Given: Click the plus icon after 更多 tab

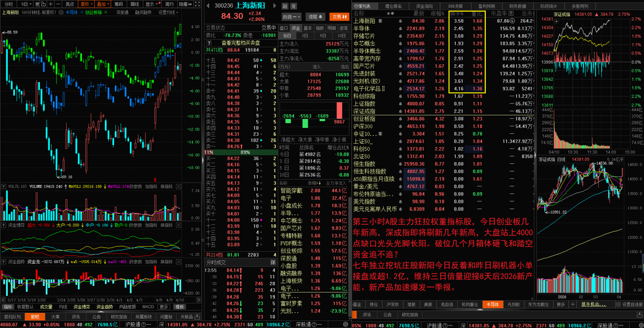Looking at the screenshot, I should coord(572,304).
